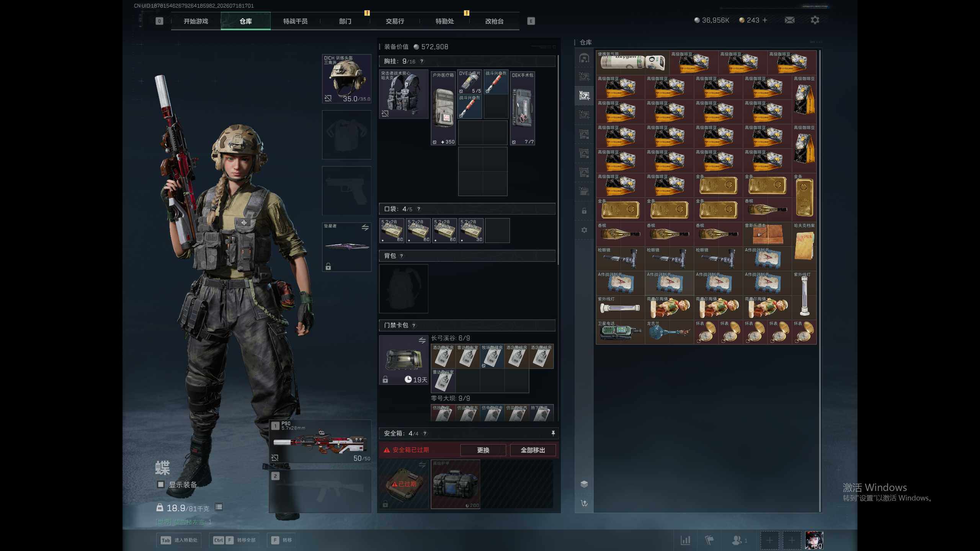This screenshot has height=551, width=980.
Task: Click the pin icon beside 安全箱 header
Action: pos(553,433)
